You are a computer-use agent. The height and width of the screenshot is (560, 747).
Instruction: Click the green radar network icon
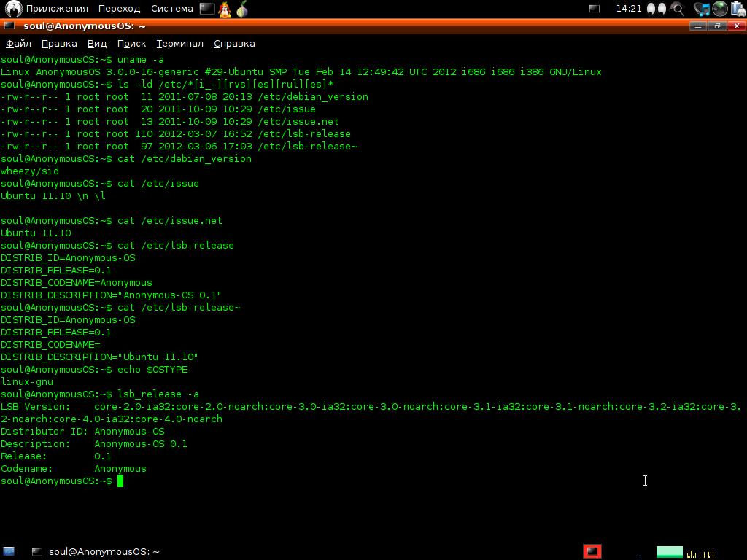click(x=720, y=9)
